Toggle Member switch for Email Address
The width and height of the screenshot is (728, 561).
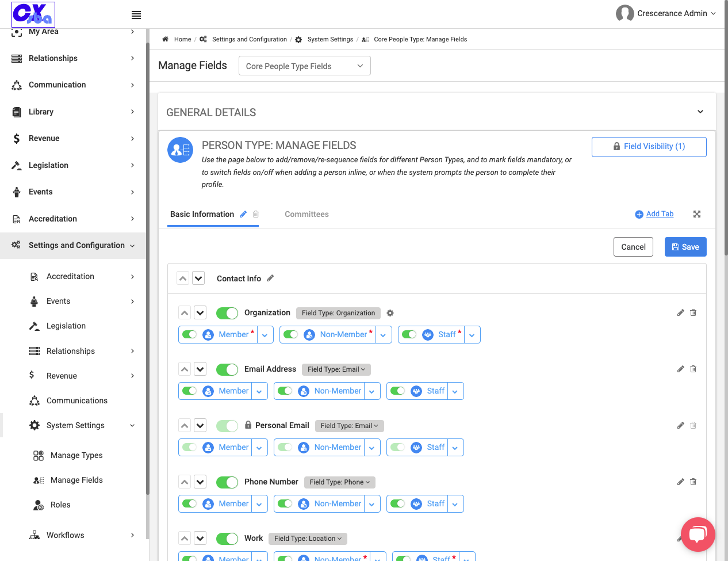tap(190, 391)
